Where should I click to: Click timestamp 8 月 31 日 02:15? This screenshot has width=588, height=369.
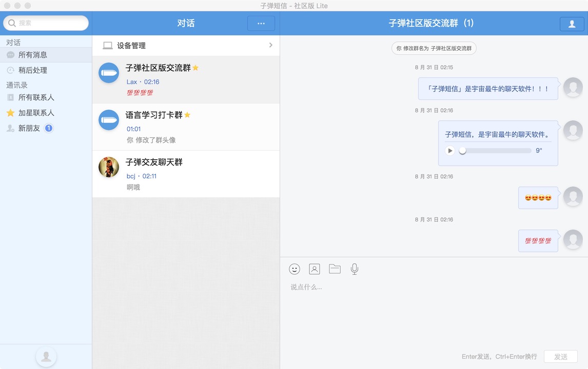[x=434, y=68]
